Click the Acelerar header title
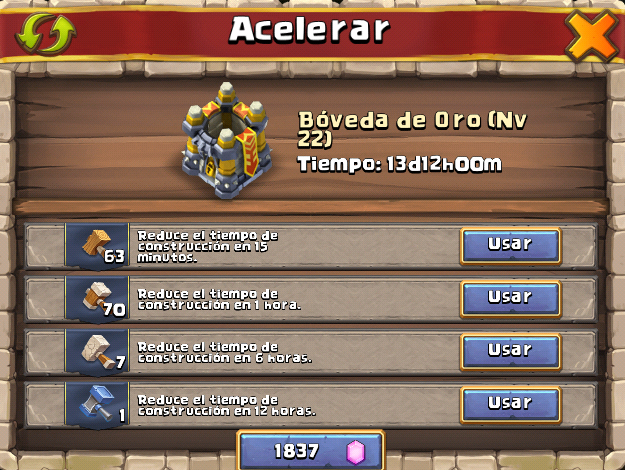The height and width of the screenshot is (470, 625). click(x=309, y=29)
